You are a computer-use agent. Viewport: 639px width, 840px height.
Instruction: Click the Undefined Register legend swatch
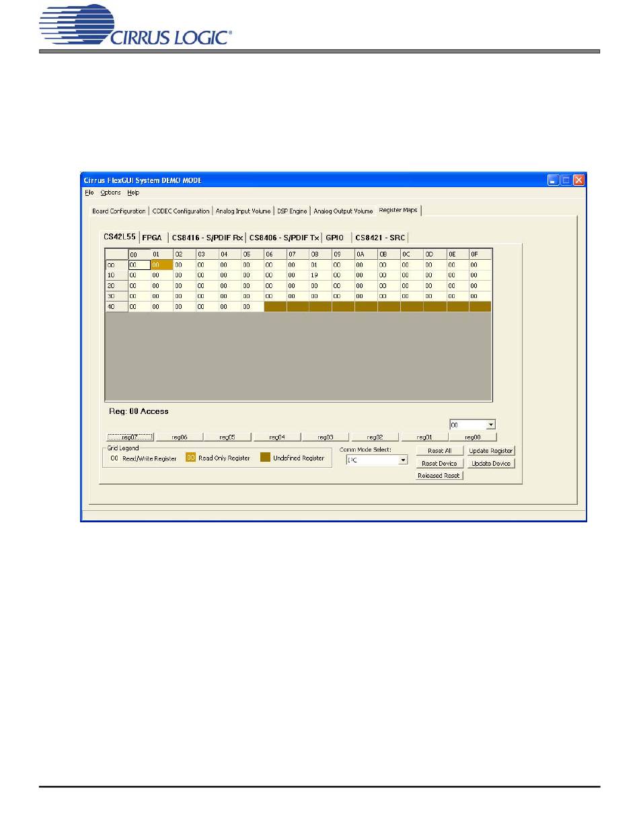tap(265, 458)
